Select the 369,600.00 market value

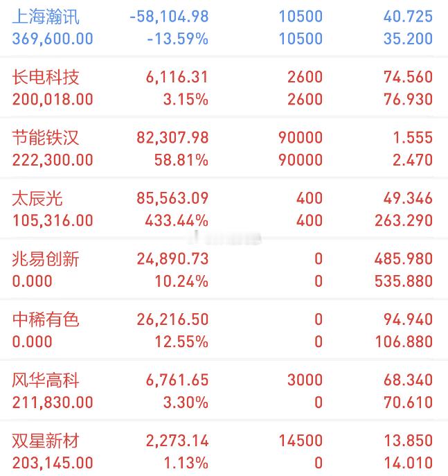[x=53, y=39]
